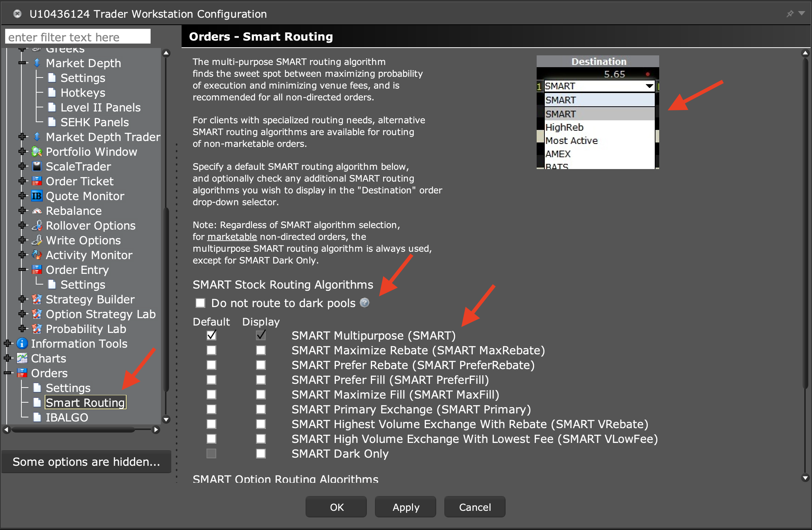Click the Quote Monitor IB icon
Viewport: 812px width, 530px height.
[37, 196]
